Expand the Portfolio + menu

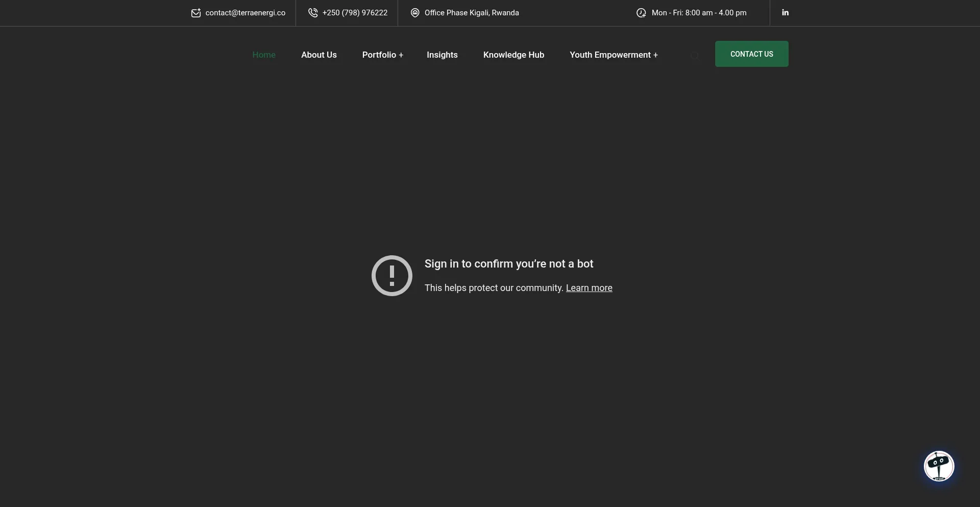coord(382,55)
